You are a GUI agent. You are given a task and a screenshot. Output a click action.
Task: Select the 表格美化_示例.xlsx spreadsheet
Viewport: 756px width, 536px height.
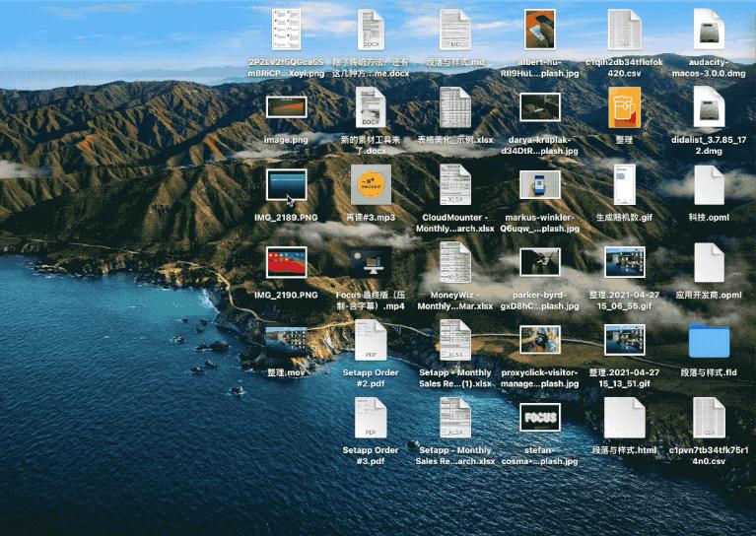455,106
